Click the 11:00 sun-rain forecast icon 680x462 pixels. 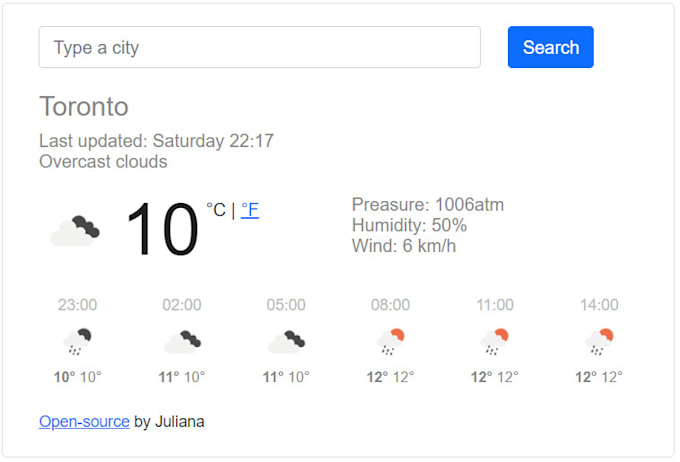tap(494, 341)
